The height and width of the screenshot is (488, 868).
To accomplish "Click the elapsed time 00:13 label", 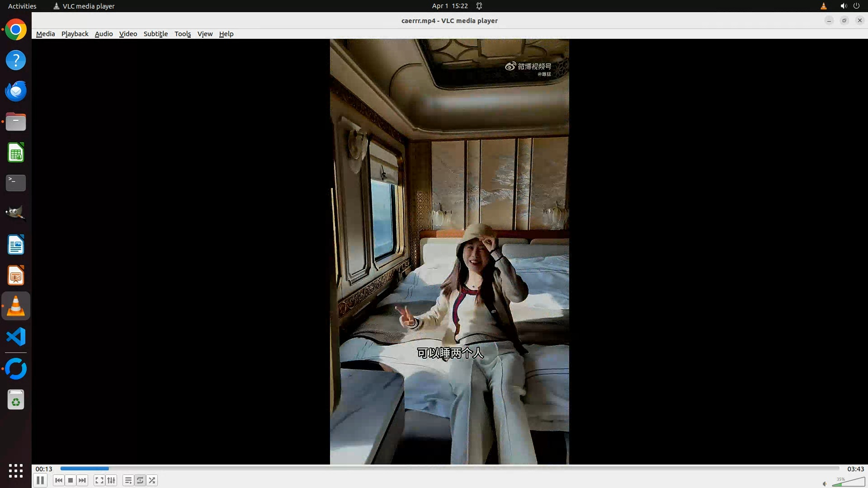I will pos(44,469).
